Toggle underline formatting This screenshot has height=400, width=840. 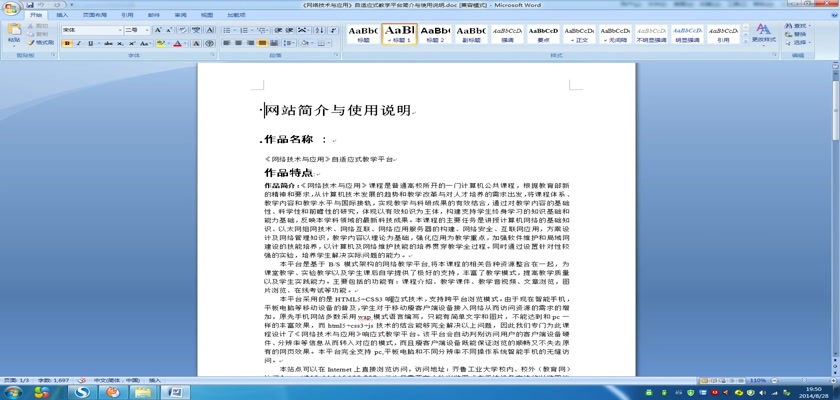(x=92, y=43)
